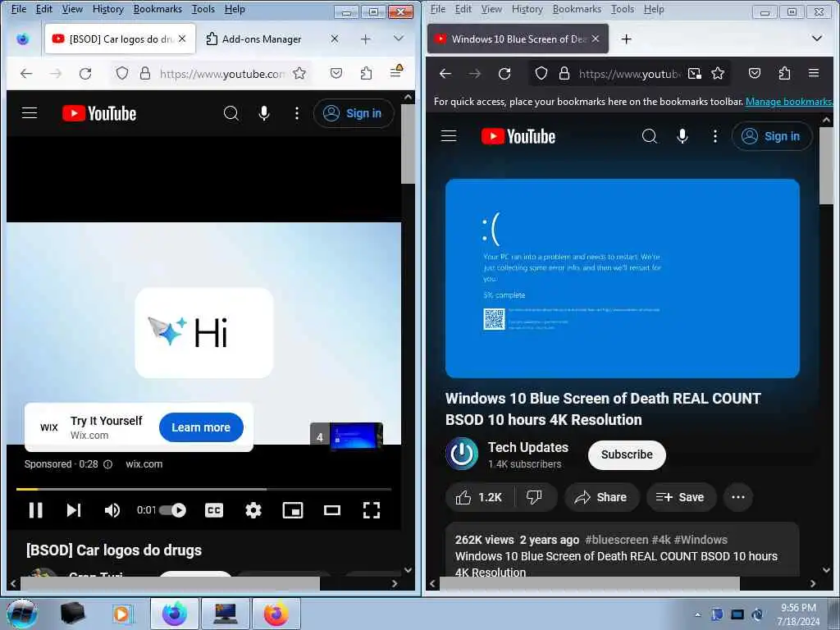Image resolution: width=840 pixels, height=630 pixels.
Task: Open the Windows Start button
Action: [x=21, y=614]
